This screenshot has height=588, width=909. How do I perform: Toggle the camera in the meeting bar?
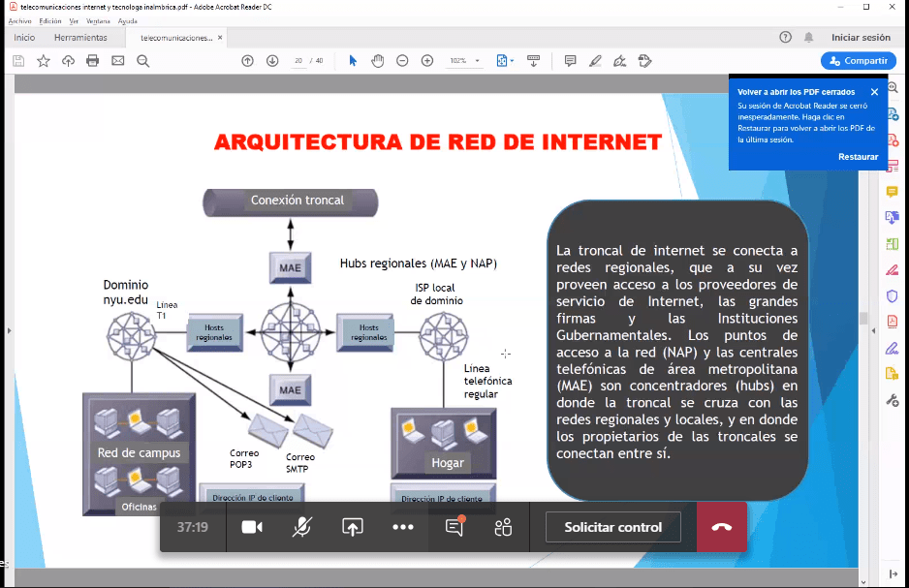point(252,527)
